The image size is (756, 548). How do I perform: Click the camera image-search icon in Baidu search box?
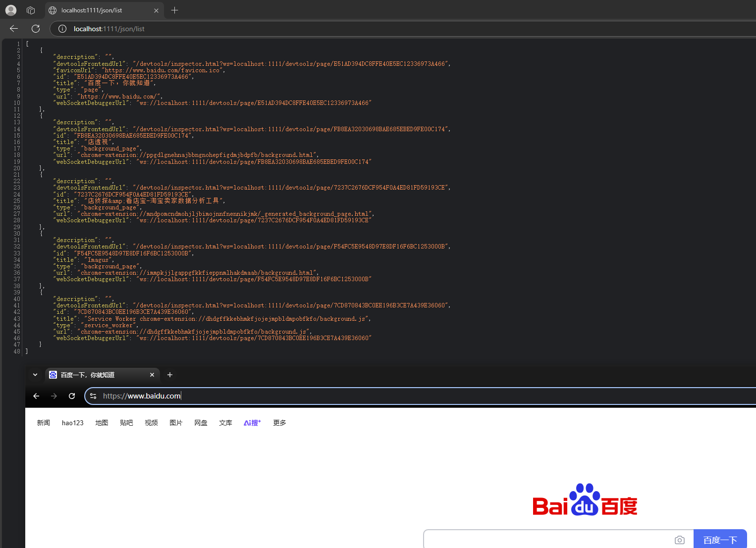[679, 540]
